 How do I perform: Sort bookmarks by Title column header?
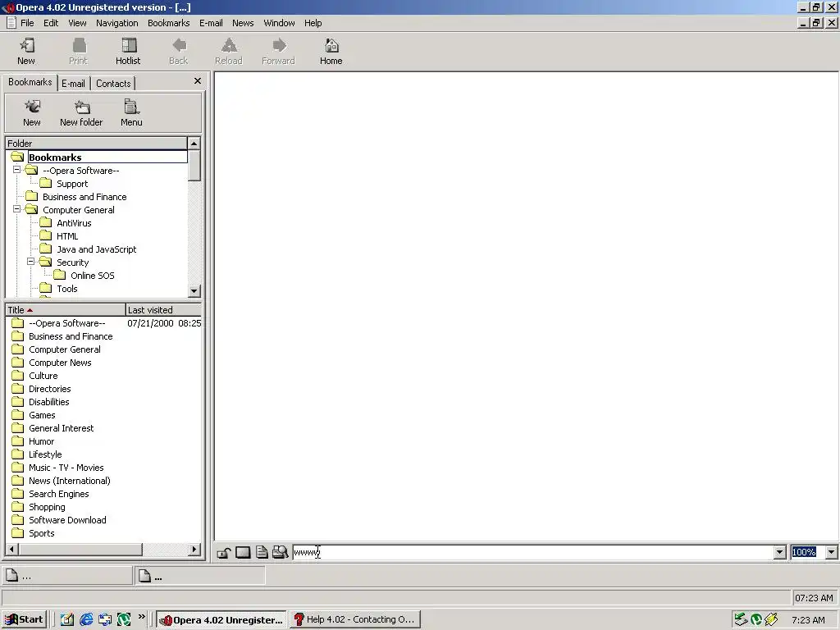[x=65, y=310]
